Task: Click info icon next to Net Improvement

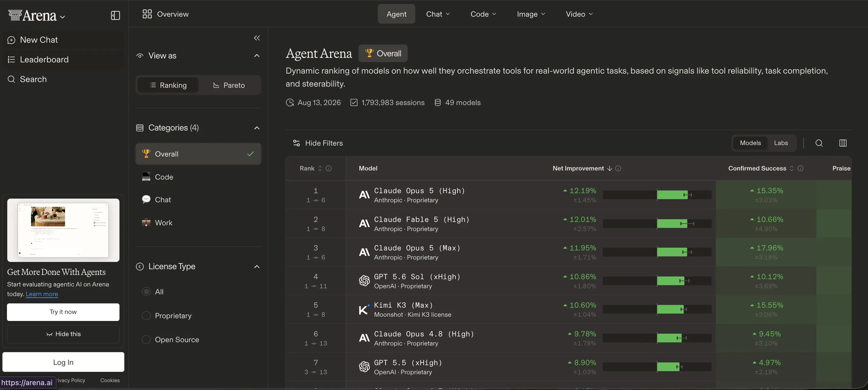Action: pos(618,168)
